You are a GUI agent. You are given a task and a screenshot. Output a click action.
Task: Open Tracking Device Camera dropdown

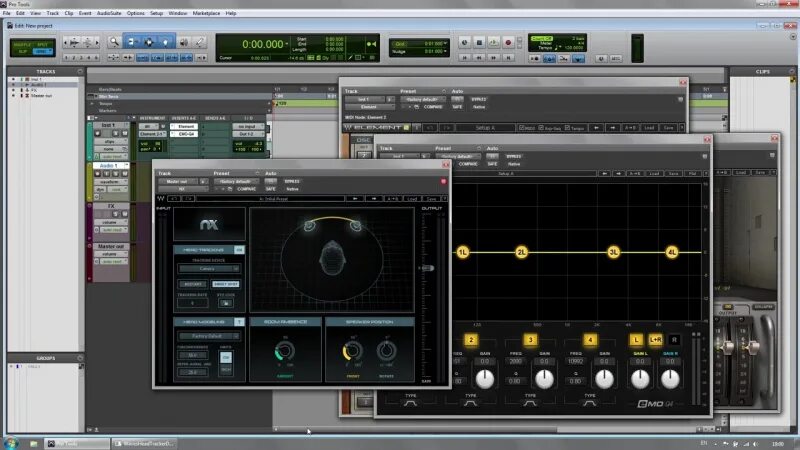tap(209, 268)
